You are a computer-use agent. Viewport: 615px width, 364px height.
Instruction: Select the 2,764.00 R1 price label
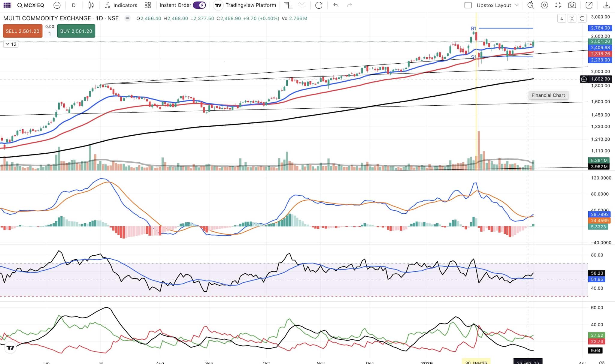600,28
